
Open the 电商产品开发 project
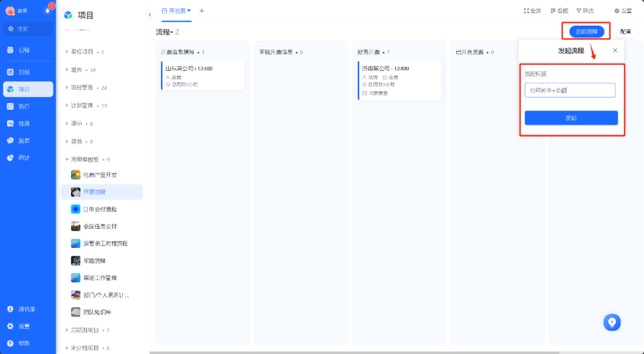tap(101, 175)
